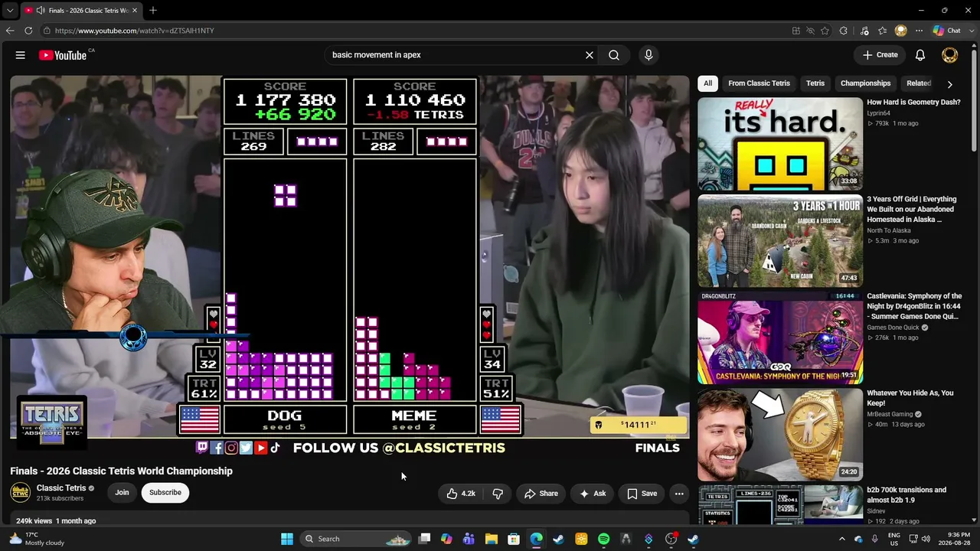Viewport: 980px width, 551px height.
Task: Open the Create menu
Action: coord(880,55)
